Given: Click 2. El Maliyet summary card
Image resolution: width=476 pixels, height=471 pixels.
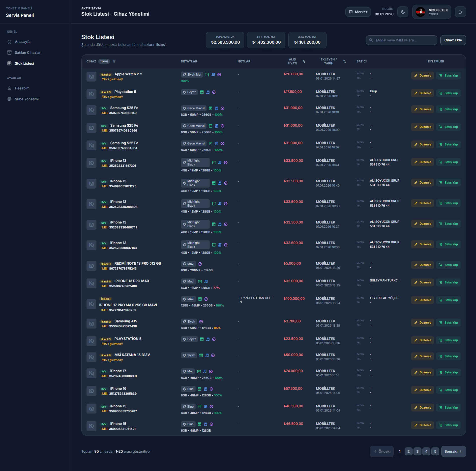Looking at the screenshot, I should 307,40.
